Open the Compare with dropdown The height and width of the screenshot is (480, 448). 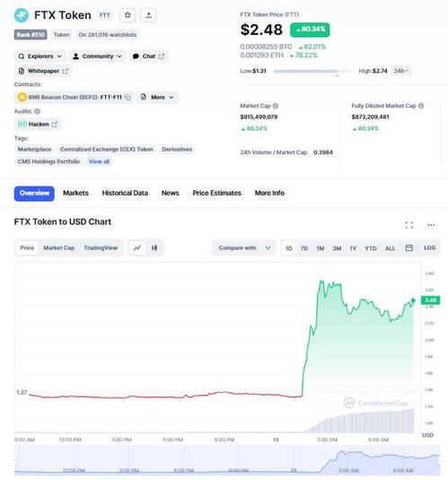(244, 248)
